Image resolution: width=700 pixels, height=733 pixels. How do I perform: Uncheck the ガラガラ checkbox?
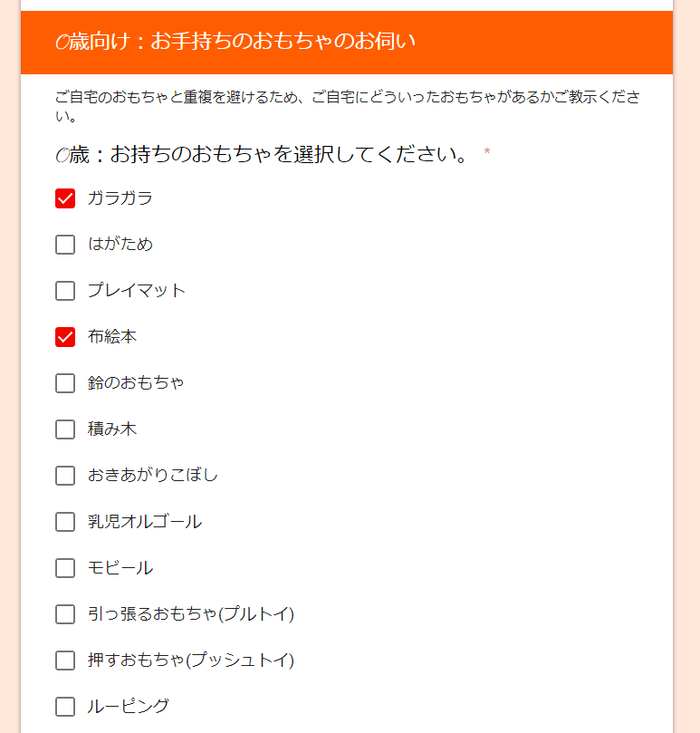pyautogui.click(x=65, y=198)
